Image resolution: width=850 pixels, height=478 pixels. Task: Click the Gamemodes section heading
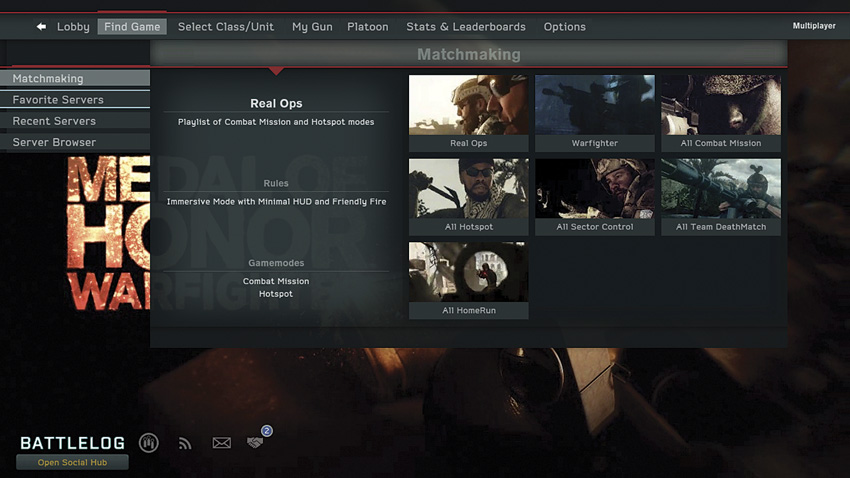coord(276,263)
